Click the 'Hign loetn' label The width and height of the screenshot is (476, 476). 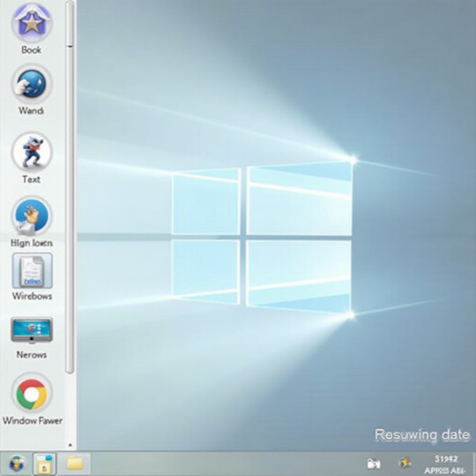click(x=32, y=243)
